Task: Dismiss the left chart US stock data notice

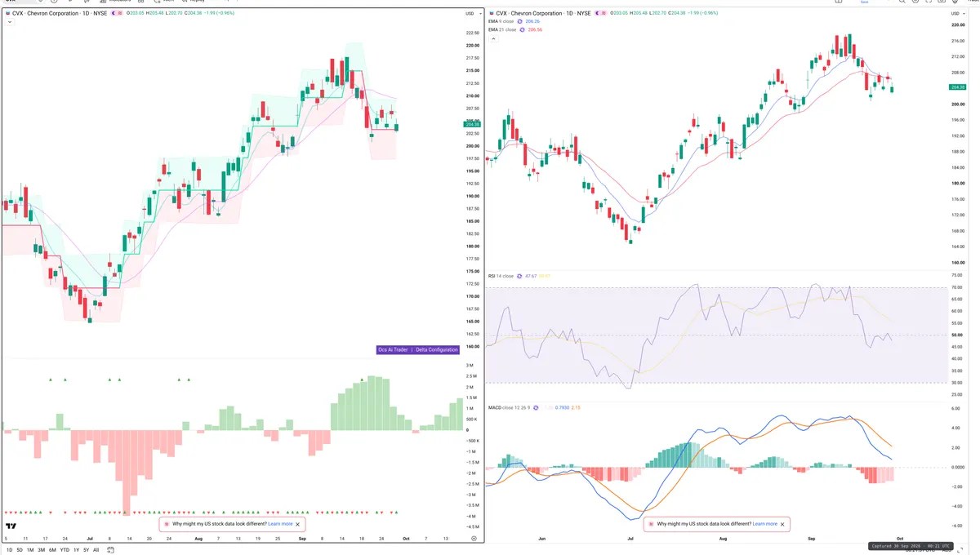Action: pos(298,524)
